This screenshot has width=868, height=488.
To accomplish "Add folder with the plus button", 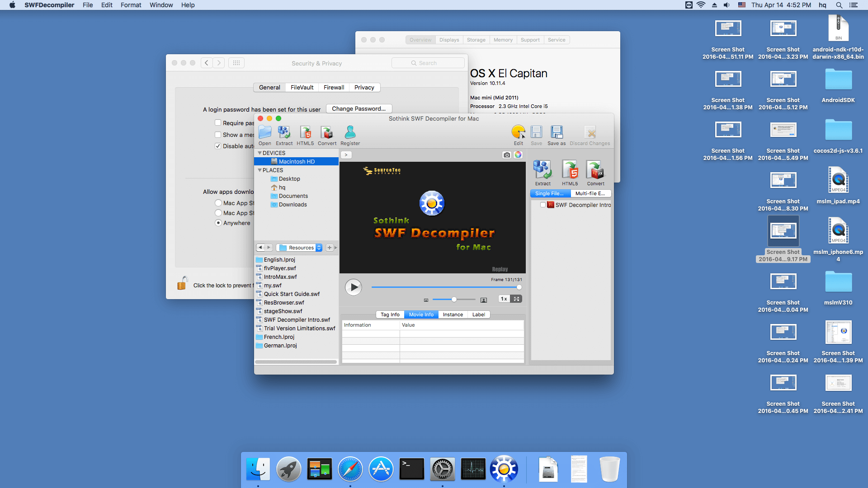I will [x=330, y=248].
